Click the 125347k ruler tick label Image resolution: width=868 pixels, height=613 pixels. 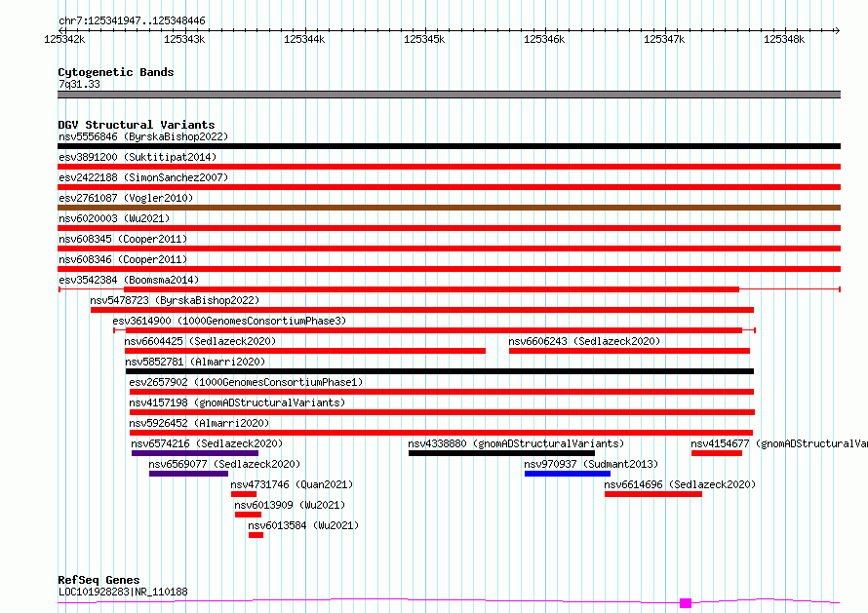tap(664, 39)
